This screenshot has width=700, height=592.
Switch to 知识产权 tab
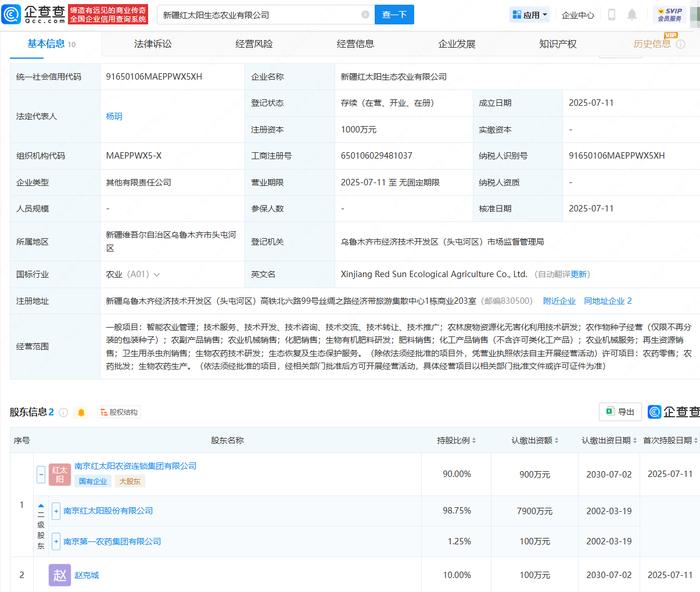(x=558, y=44)
